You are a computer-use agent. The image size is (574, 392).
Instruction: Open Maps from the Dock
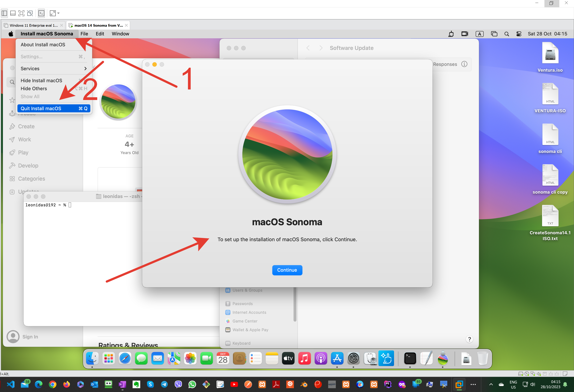tap(174, 358)
